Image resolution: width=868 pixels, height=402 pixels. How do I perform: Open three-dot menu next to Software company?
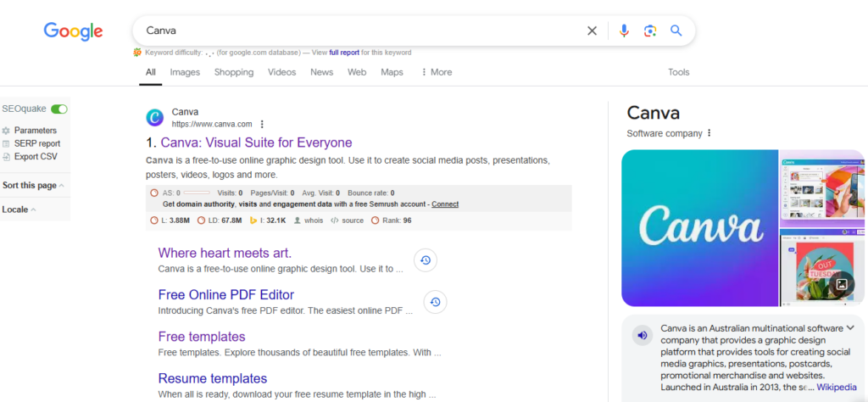[x=709, y=133]
